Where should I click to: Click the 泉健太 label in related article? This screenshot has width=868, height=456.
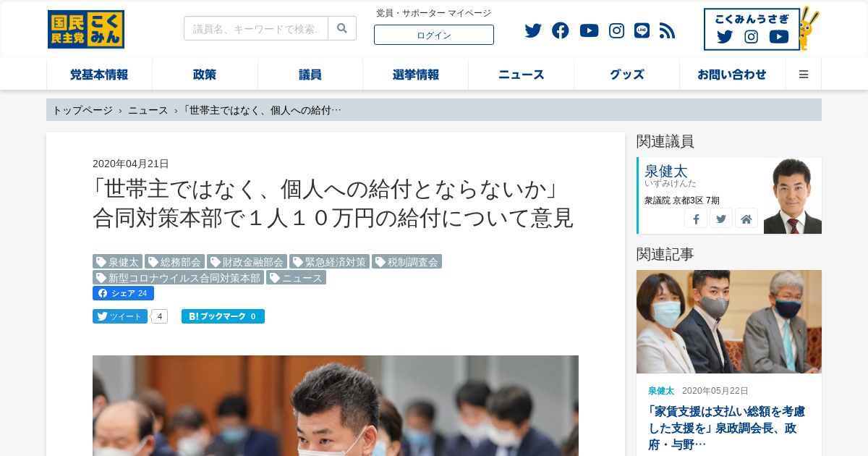click(661, 390)
